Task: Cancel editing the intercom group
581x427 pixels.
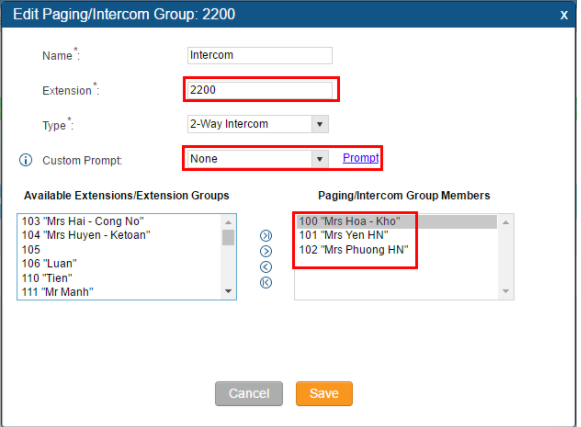Action: point(249,393)
